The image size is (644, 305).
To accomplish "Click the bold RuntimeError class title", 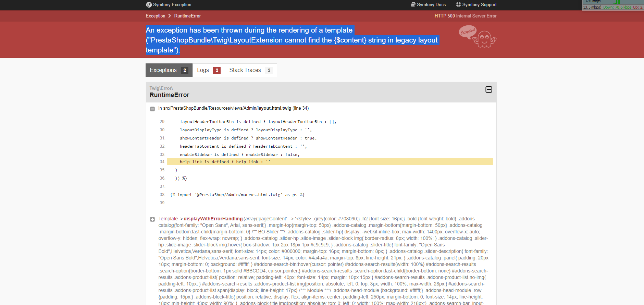I will coord(169,95).
